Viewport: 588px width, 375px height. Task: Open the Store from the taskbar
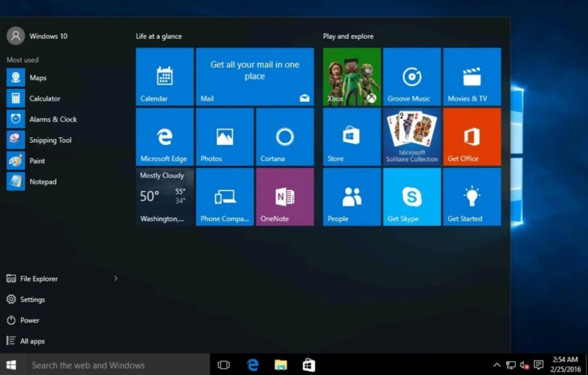309,365
